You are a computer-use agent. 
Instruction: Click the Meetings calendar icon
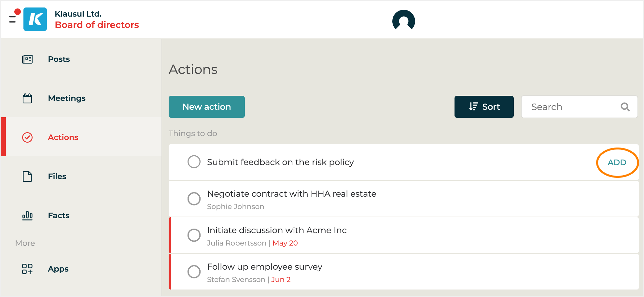(x=27, y=98)
